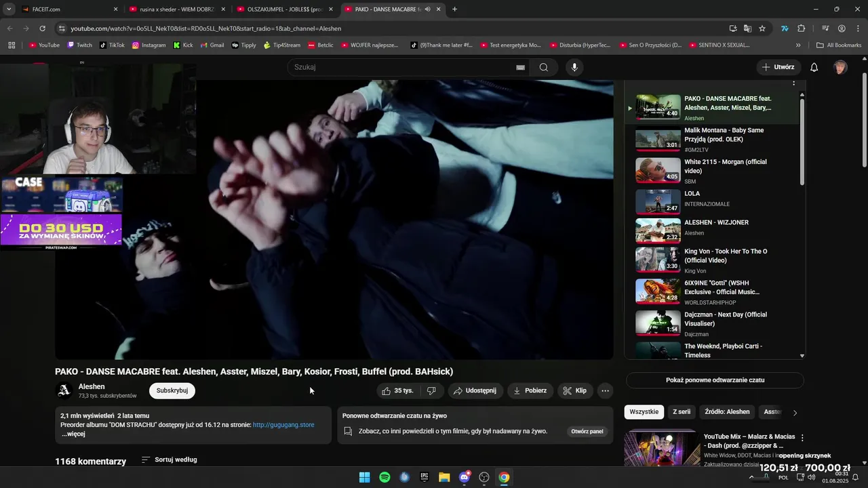
Task: Open the on-screen keyboard icon in search box
Action: tap(520, 67)
